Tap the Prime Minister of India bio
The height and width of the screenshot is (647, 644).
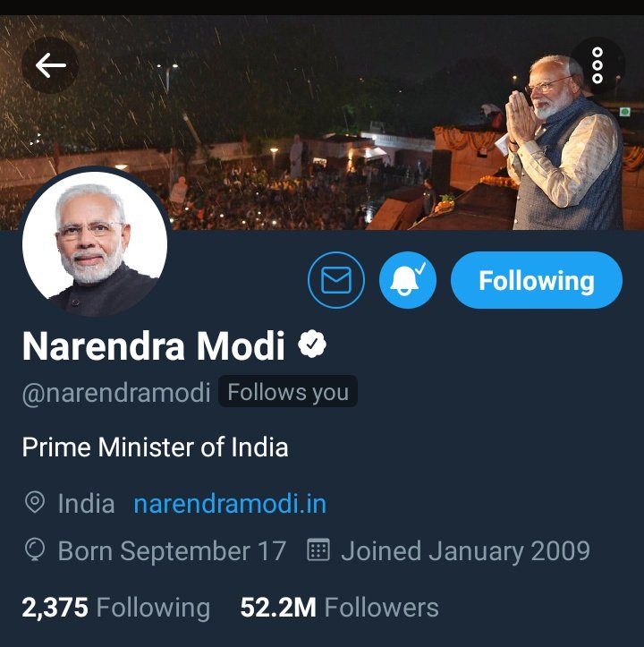pos(155,447)
